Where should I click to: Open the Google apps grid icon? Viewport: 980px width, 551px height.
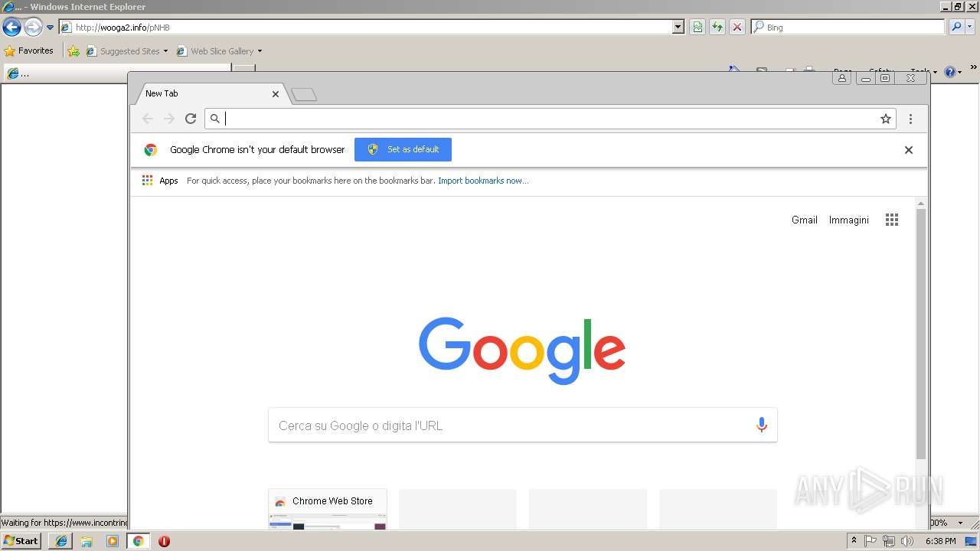pos(892,220)
